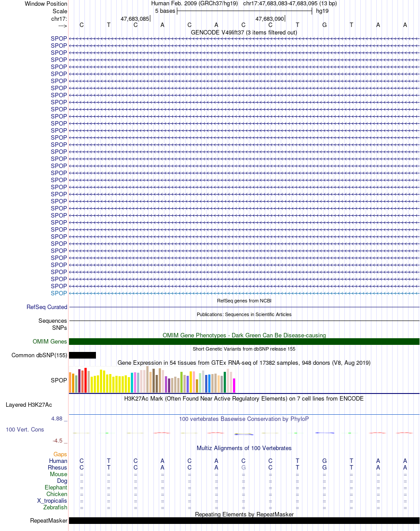Click the hg19 assembly label by the scale bar

point(322,11)
